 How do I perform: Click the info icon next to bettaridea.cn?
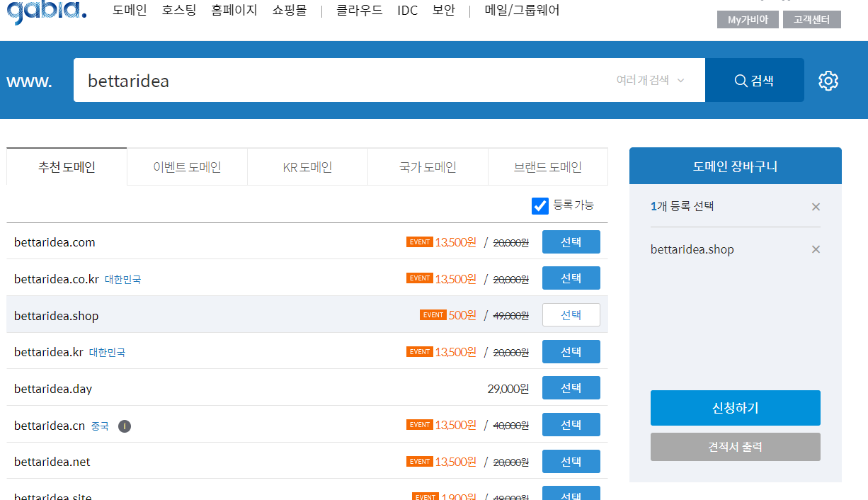click(x=125, y=426)
